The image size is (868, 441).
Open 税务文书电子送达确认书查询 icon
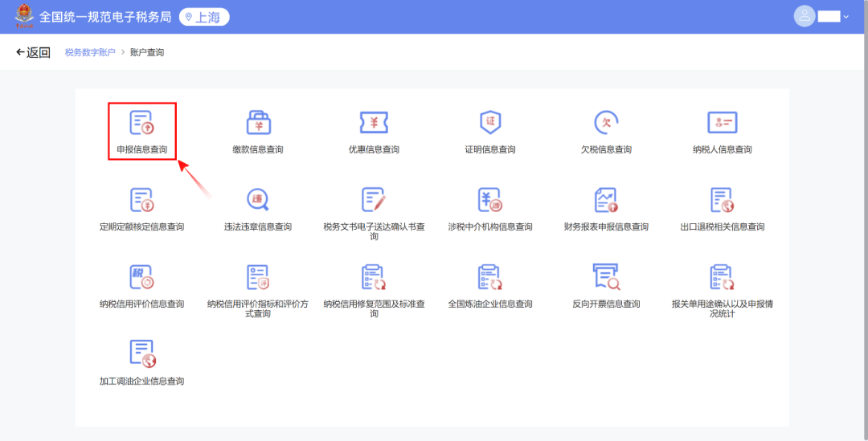point(374,199)
